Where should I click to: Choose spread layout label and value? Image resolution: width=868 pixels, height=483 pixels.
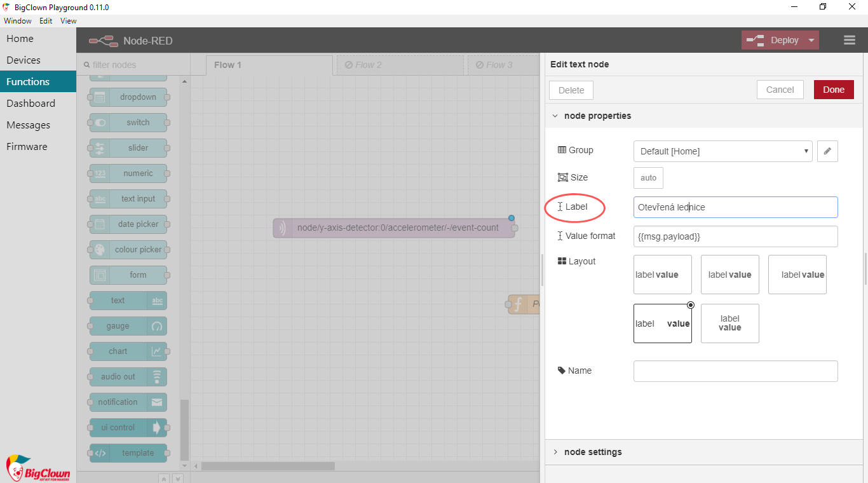[x=663, y=323]
